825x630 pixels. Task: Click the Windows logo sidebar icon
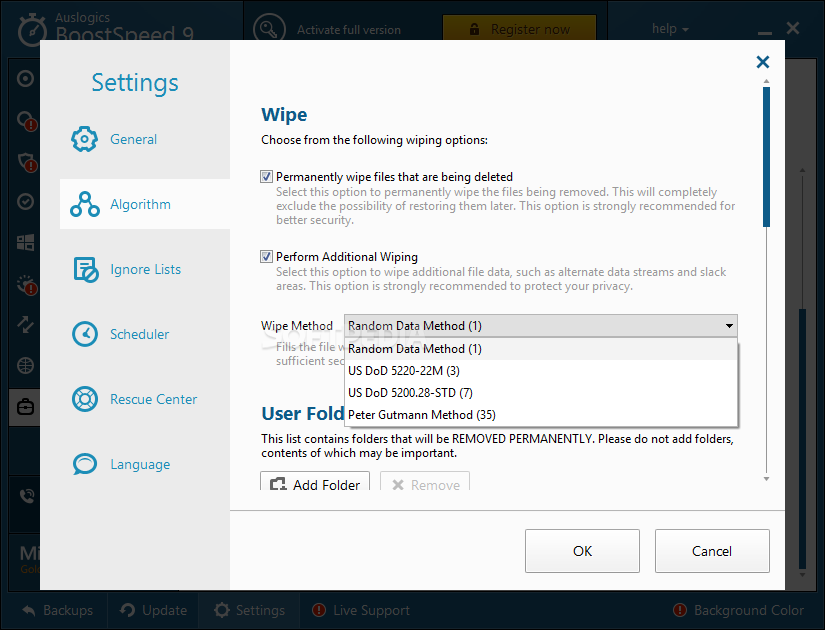point(25,243)
